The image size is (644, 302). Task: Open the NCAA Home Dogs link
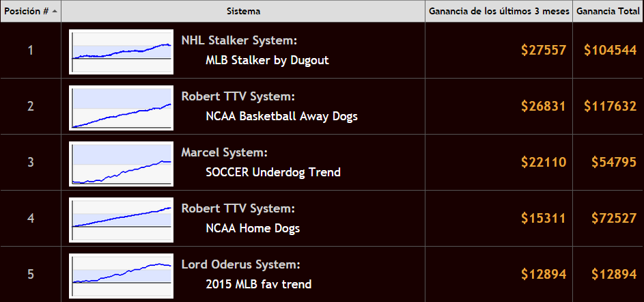coord(253,228)
